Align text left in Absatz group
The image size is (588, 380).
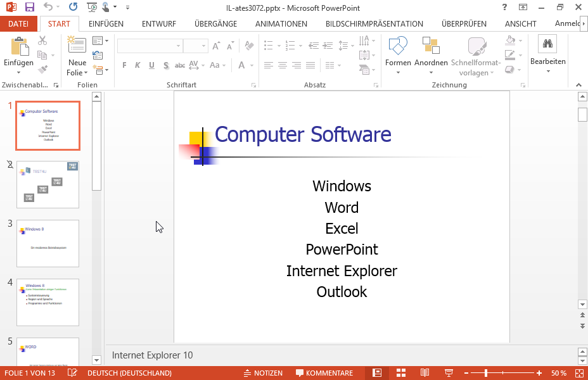(269, 65)
